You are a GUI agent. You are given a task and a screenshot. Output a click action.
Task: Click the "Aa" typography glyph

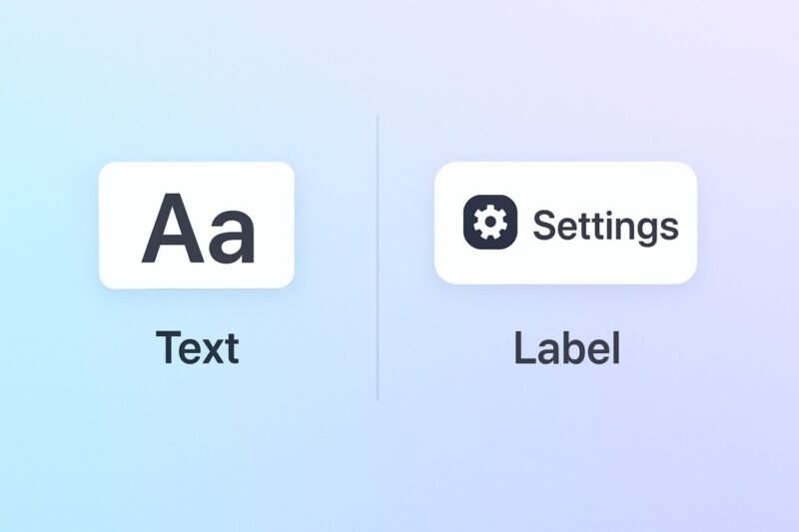click(x=198, y=229)
